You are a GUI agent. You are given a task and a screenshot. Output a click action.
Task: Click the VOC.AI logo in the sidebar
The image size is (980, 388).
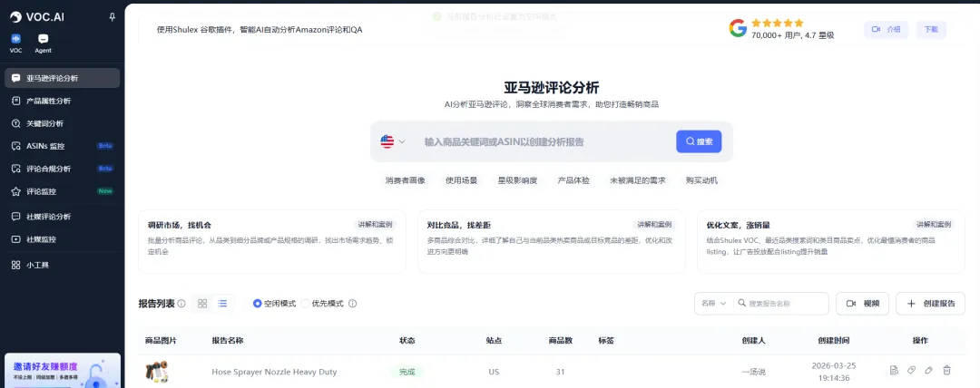pos(36,17)
